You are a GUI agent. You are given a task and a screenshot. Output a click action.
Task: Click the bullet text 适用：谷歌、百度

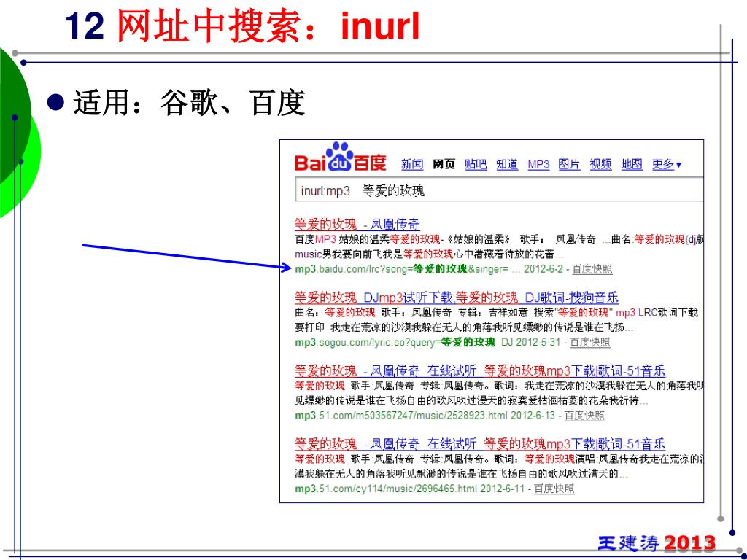[x=189, y=102]
